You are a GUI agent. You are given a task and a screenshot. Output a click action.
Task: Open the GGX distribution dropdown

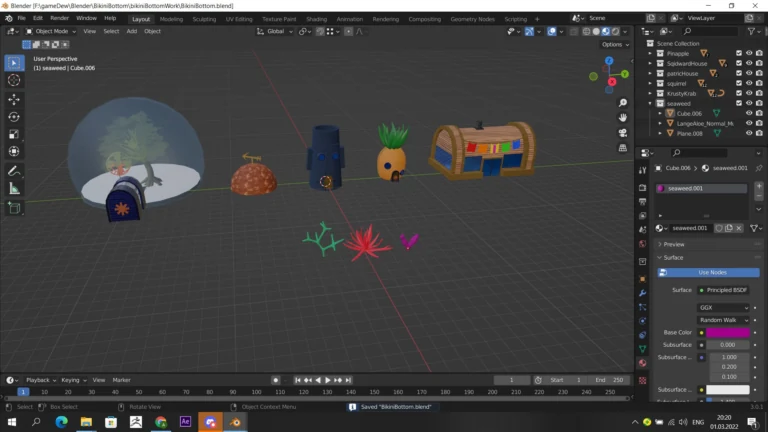(723, 308)
